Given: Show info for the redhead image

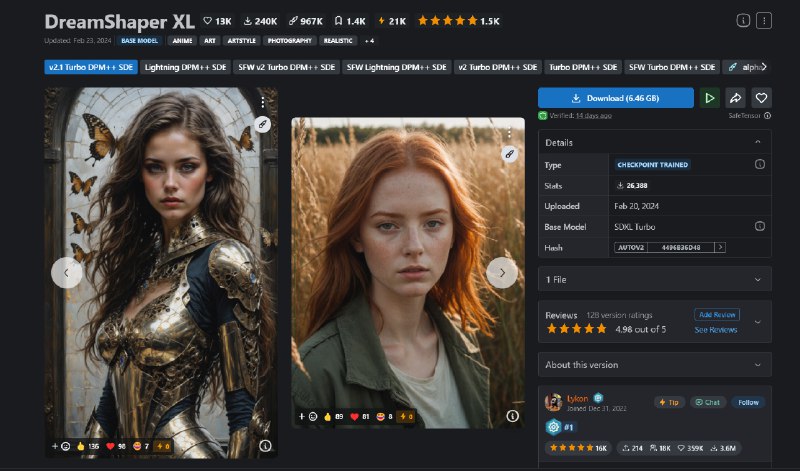Looking at the screenshot, I should point(512,416).
